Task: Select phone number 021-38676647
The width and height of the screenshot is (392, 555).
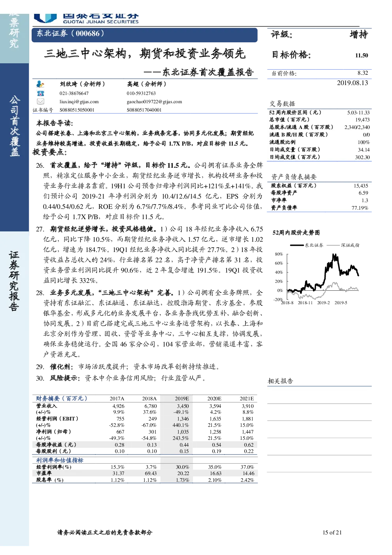Action: point(74,93)
